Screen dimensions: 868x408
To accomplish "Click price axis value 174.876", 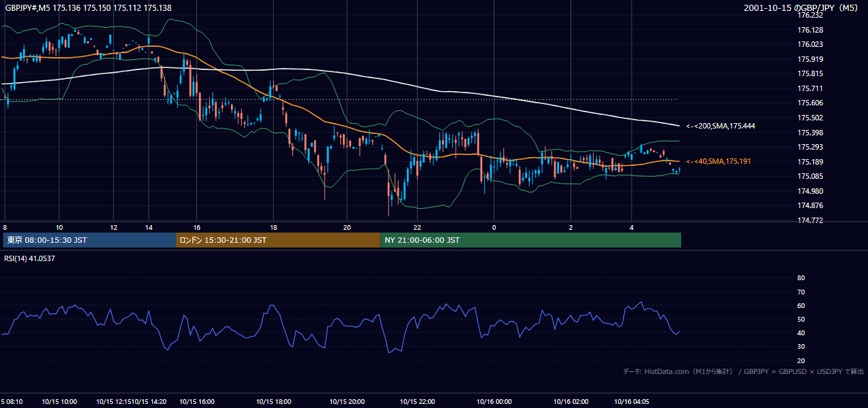I will tap(810, 205).
